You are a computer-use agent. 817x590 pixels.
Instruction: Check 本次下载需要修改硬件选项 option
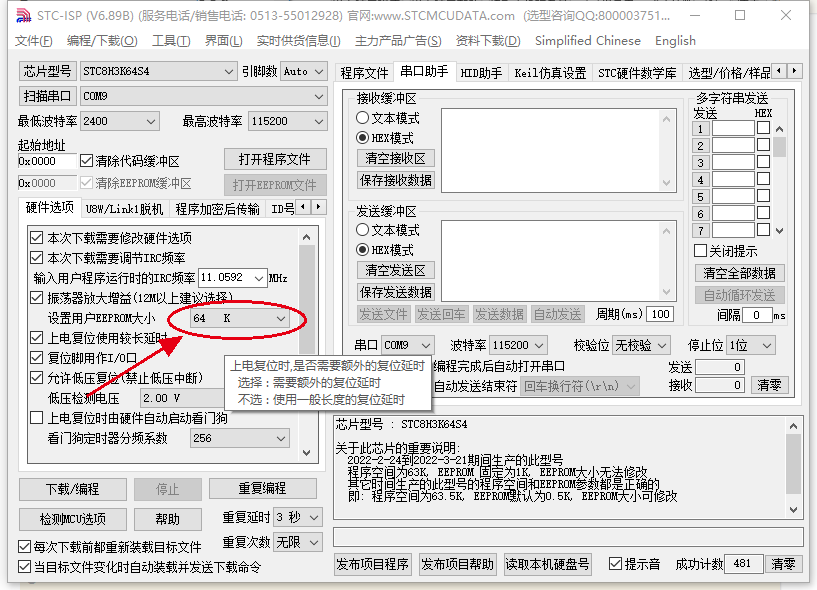click(x=36, y=238)
